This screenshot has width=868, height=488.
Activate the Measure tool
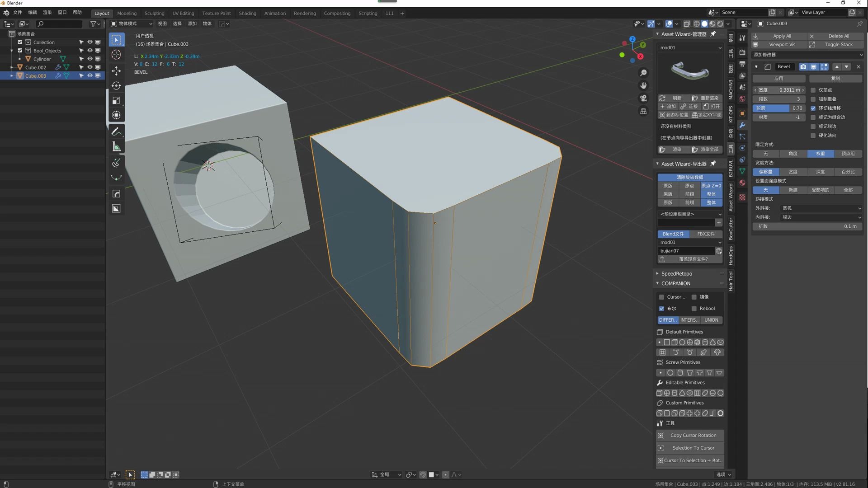tap(116, 146)
